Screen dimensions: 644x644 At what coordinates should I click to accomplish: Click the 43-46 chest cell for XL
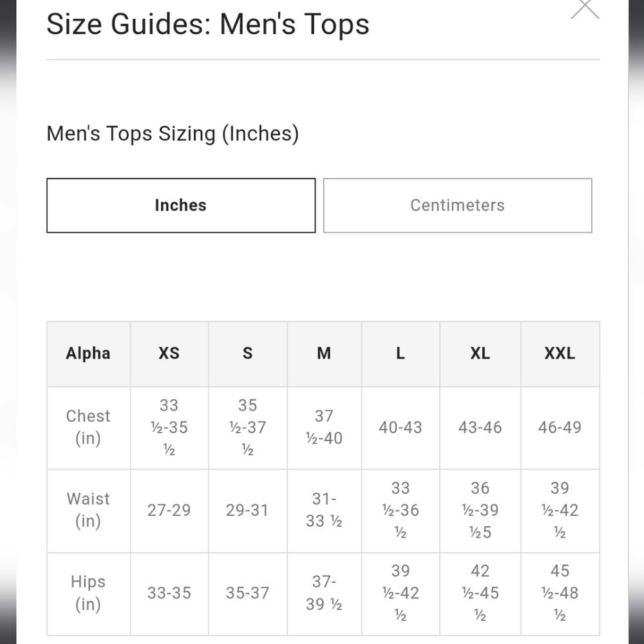(x=480, y=428)
